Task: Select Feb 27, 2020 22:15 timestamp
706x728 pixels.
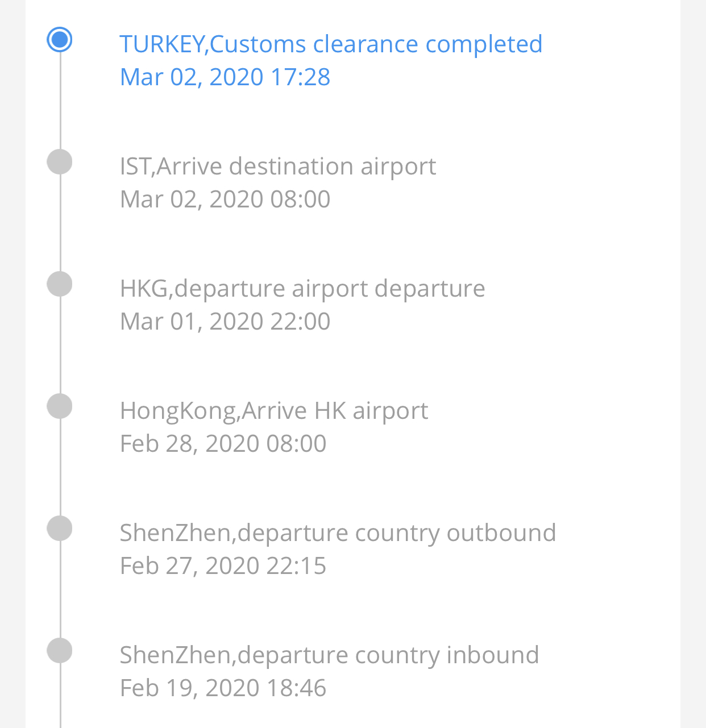Action: 223,566
